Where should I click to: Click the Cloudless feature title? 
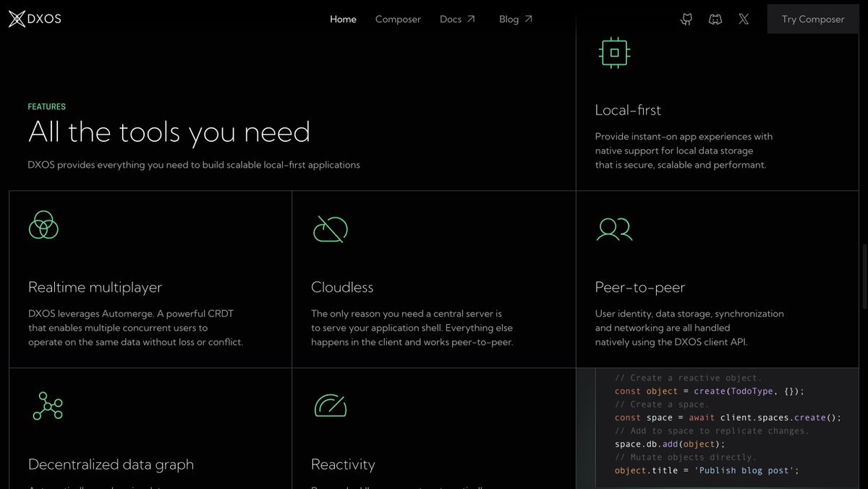tap(342, 287)
